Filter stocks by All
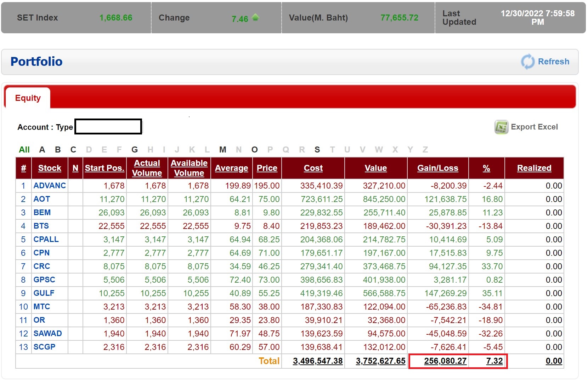The width and height of the screenshot is (588, 380). (x=24, y=150)
